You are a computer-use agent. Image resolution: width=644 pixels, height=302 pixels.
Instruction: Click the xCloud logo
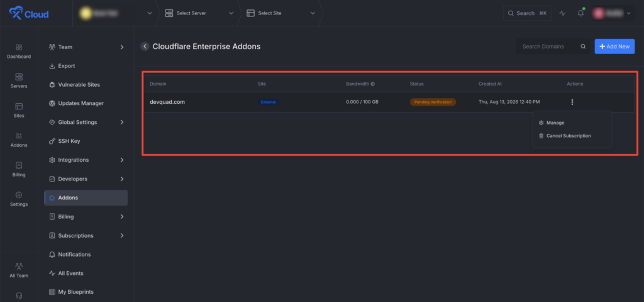[x=29, y=14]
